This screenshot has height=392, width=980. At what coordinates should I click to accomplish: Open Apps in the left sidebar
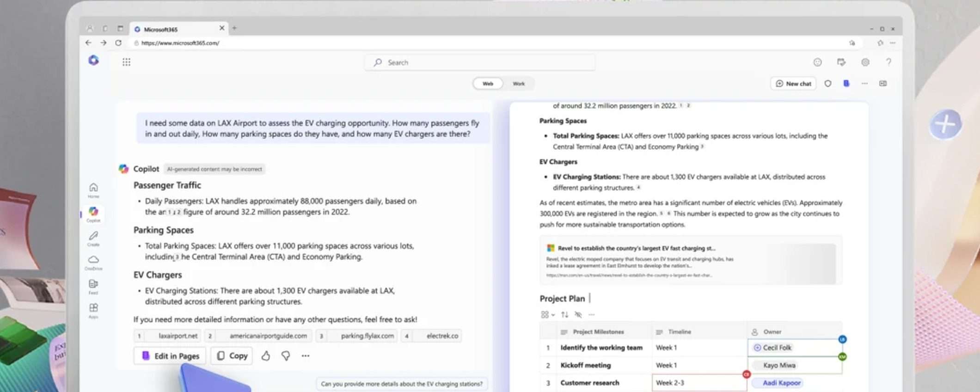tap(93, 310)
